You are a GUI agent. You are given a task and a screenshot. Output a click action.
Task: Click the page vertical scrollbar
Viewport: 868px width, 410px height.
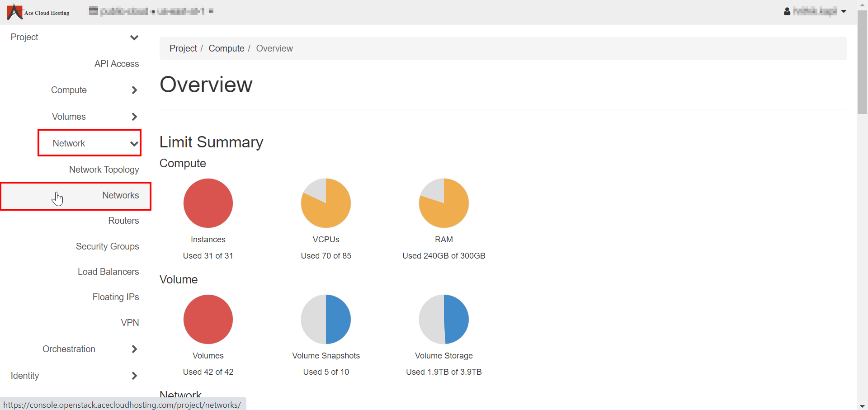(x=862, y=63)
